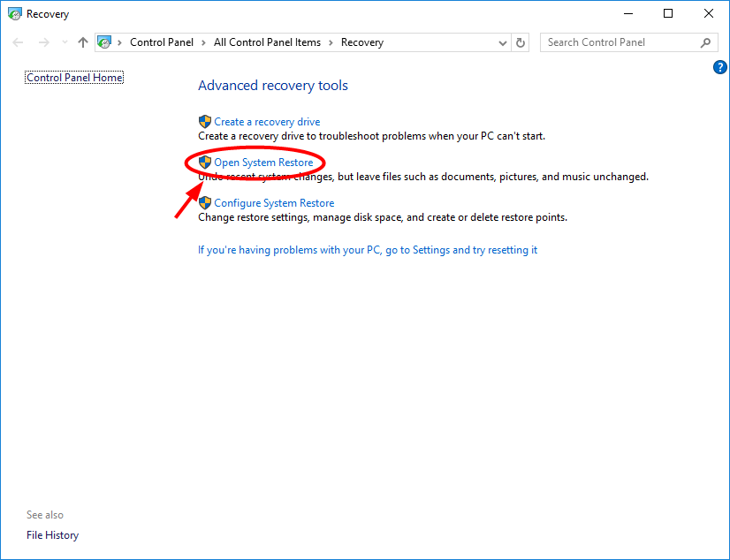730x560 pixels.
Task: Click the Recovery icon in the address bar
Action: click(x=104, y=42)
